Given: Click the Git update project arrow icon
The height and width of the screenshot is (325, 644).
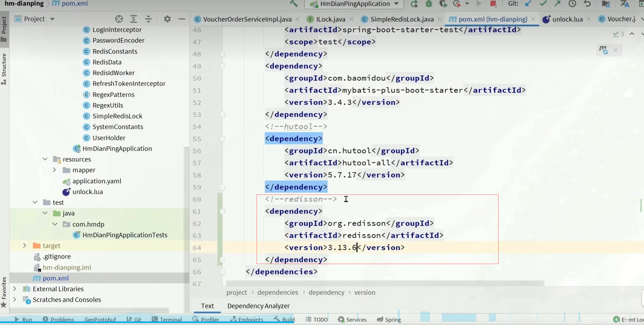Looking at the screenshot, I should coord(528,4).
